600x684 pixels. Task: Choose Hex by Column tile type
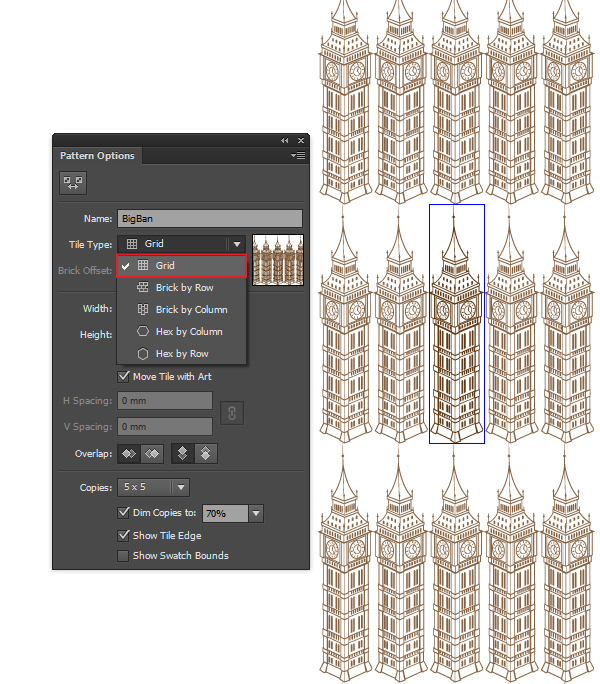coord(182,332)
